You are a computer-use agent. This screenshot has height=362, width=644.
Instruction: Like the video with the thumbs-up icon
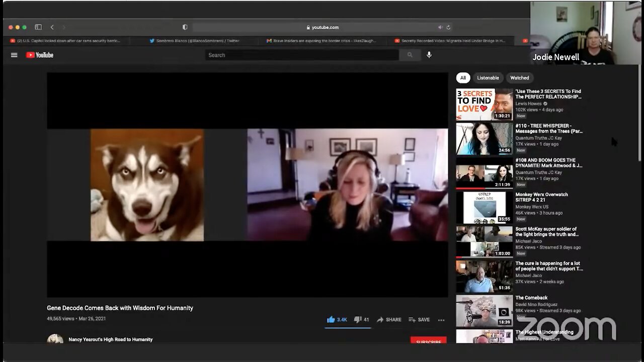coord(331,319)
